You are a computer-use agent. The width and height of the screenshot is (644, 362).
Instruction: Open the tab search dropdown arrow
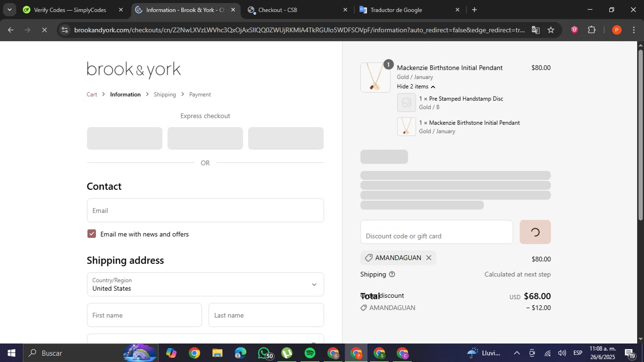[x=9, y=9]
